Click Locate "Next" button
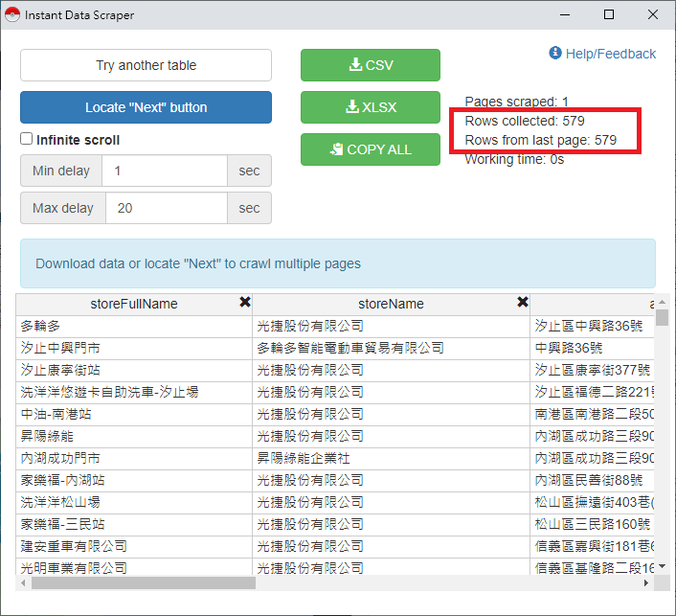Image resolution: width=676 pixels, height=616 pixels. (x=146, y=107)
